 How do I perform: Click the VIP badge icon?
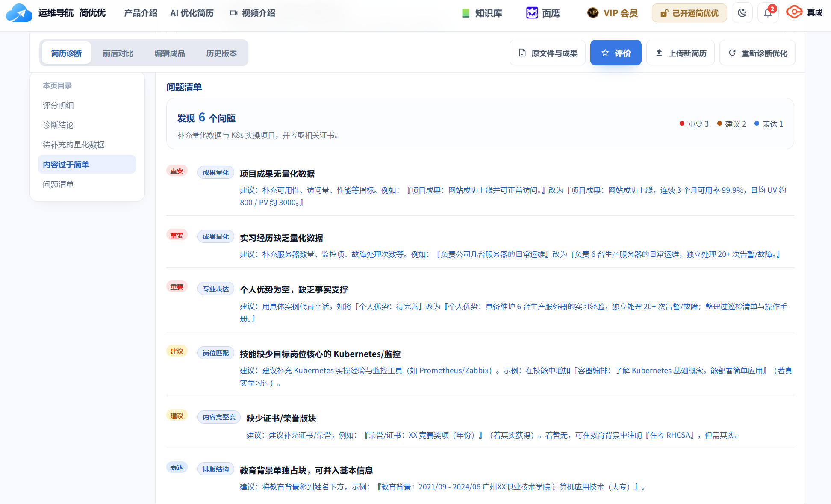click(593, 13)
